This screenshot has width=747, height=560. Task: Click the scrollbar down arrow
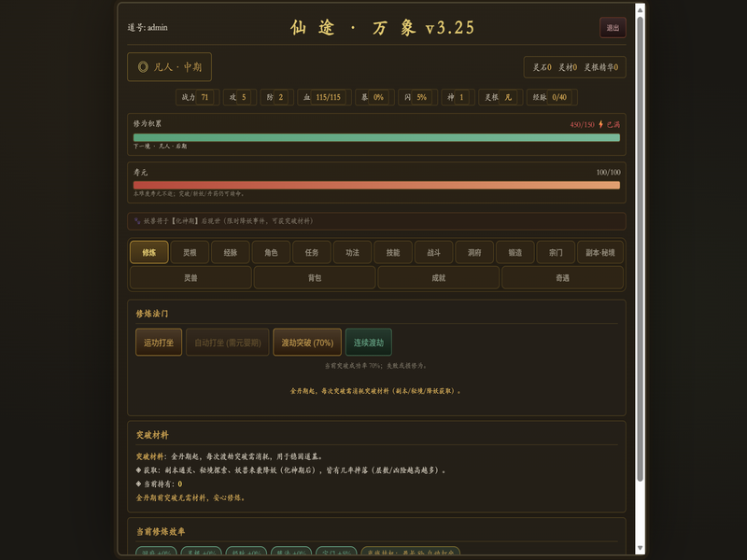click(641, 548)
